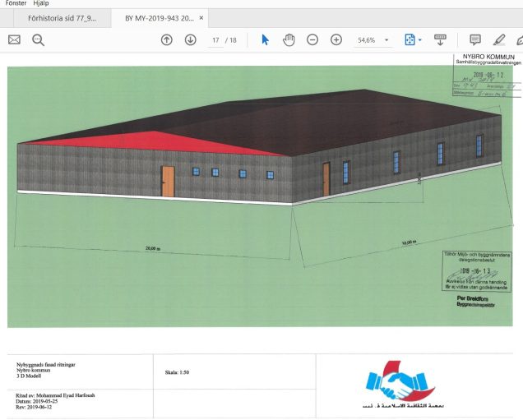This screenshot has height=420, width=523.
Task: Close the BY MY-2019-943 tab
Action: pos(201,17)
